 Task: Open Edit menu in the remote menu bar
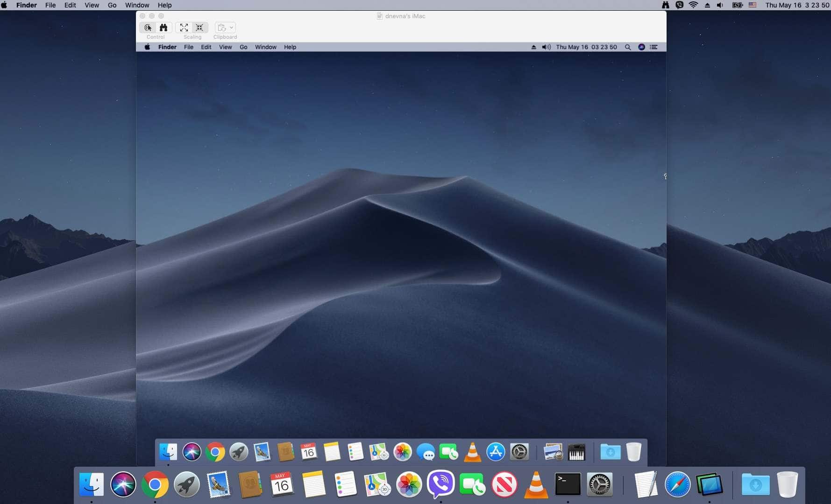[206, 47]
